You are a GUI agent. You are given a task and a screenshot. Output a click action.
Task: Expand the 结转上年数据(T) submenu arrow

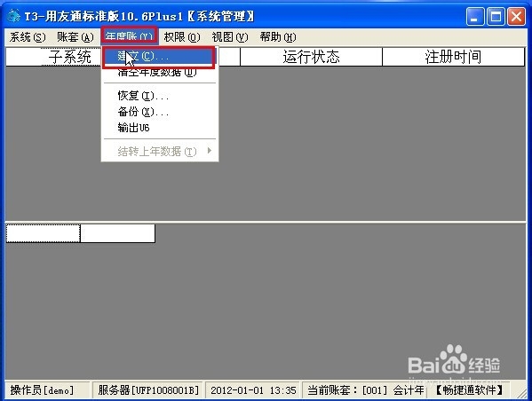[210, 151]
